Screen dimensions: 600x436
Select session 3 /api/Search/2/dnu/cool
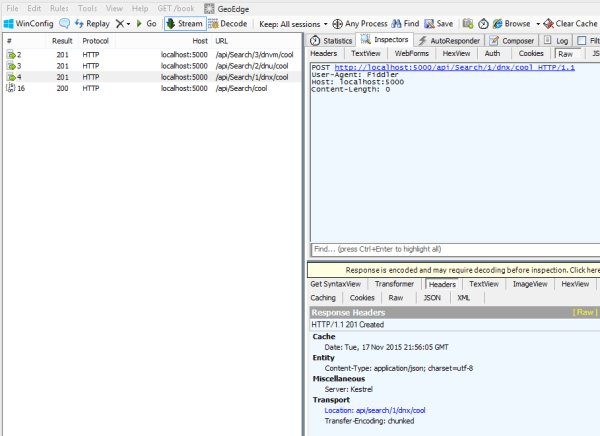152,66
